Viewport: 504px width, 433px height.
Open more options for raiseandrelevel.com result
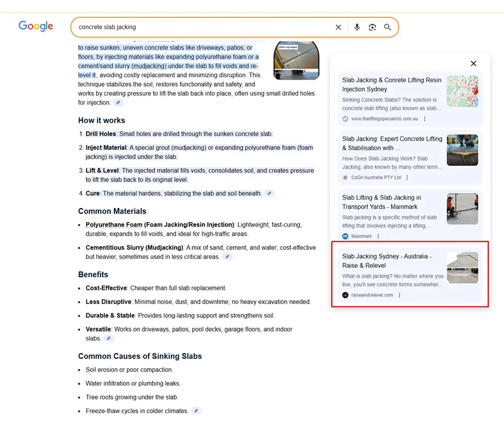399,295
